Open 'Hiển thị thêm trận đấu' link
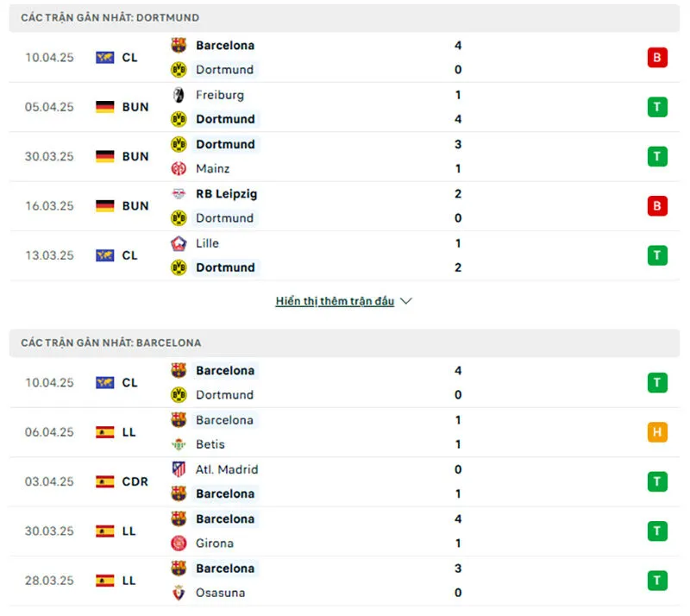690x616 pixels. pos(335,301)
